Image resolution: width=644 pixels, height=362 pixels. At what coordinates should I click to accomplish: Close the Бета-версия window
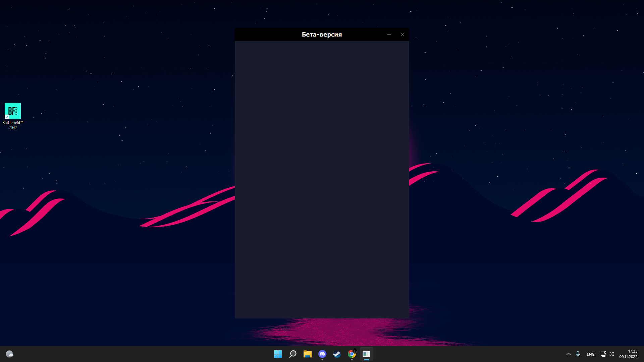point(402,35)
